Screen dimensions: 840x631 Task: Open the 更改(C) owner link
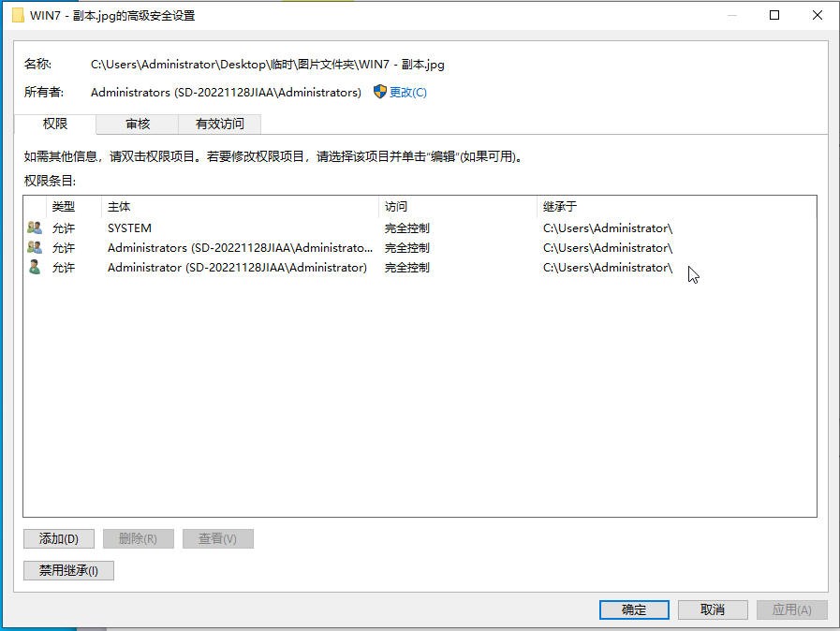coord(407,92)
